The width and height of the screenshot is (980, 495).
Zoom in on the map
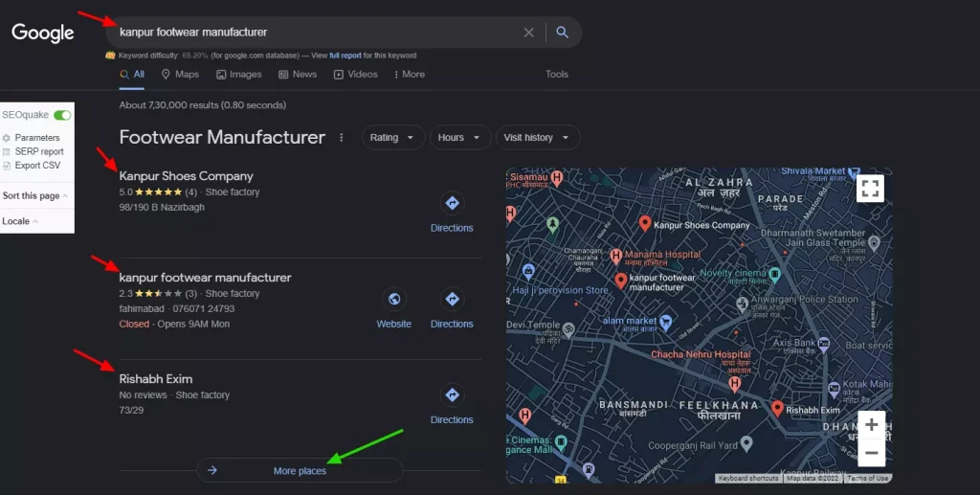(871, 425)
